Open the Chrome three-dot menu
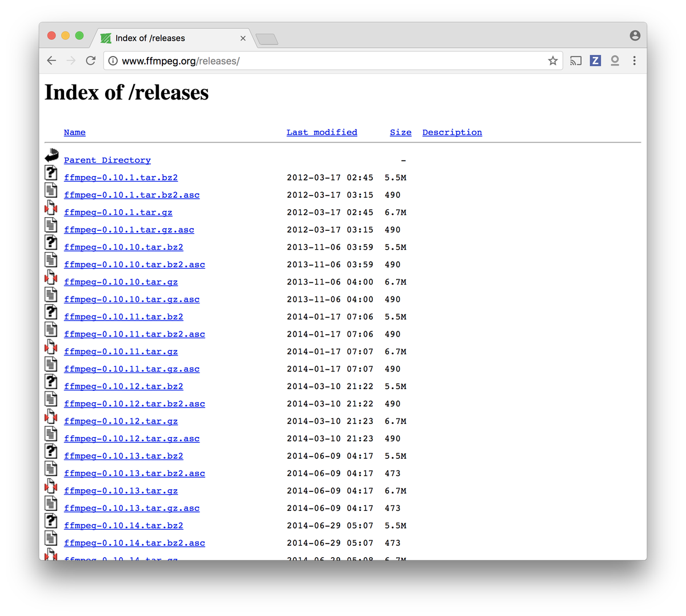The image size is (686, 616). tap(635, 61)
